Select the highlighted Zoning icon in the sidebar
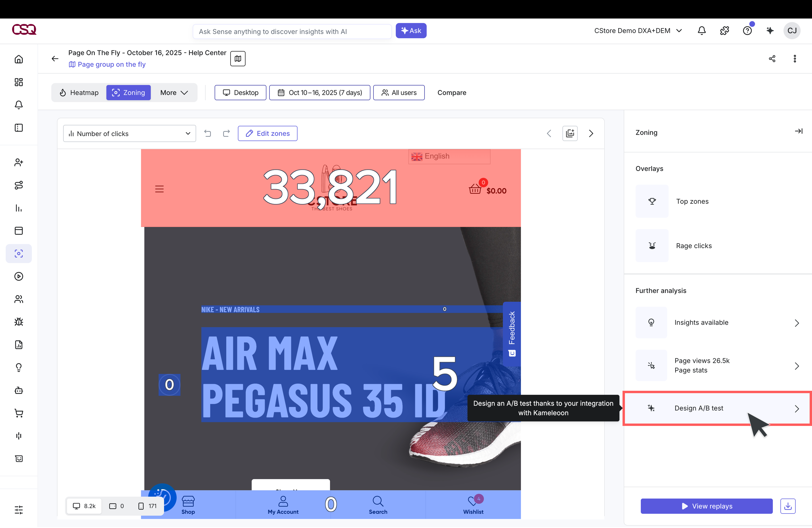Screen dimensions: 812x528 [19, 253]
